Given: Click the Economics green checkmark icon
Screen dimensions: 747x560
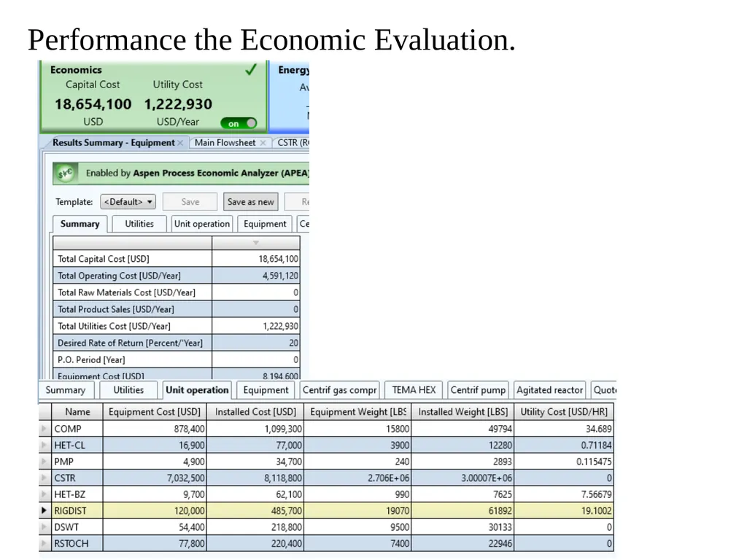Looking at the screenshot, I should [x=251, y=70].
